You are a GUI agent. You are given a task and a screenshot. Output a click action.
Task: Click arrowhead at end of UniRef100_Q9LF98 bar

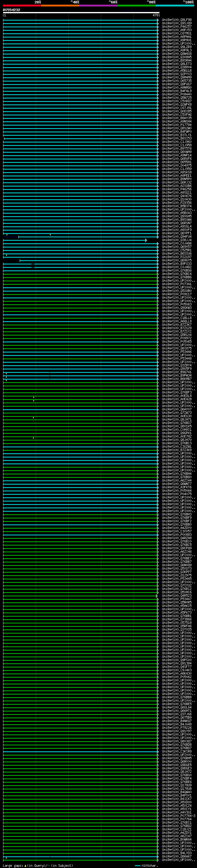coord(158,20)
